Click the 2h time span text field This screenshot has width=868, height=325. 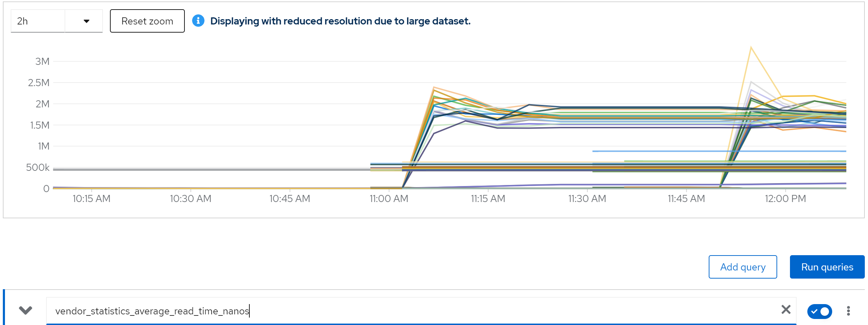click(38, 21)
